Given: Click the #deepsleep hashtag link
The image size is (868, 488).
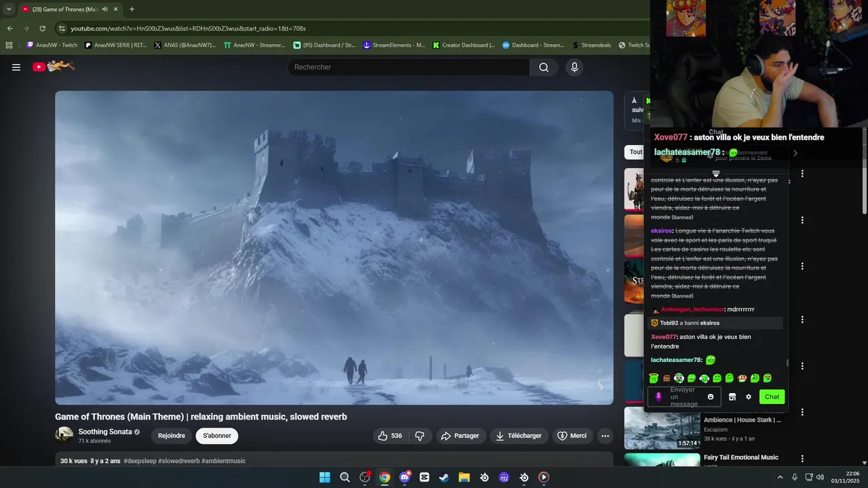Looking at the screenshot, I should click(x=141, y=461).
